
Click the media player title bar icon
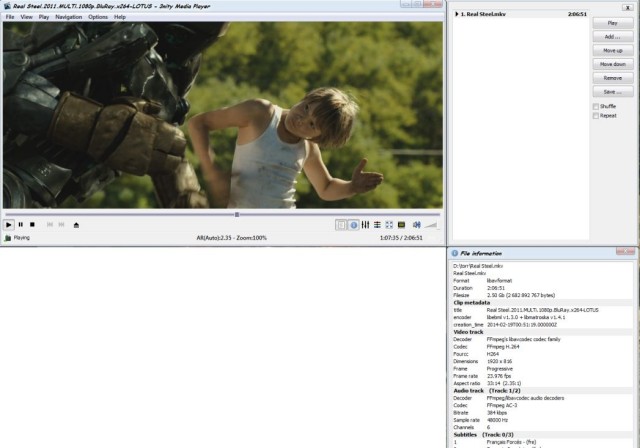(x=7, y=6)
